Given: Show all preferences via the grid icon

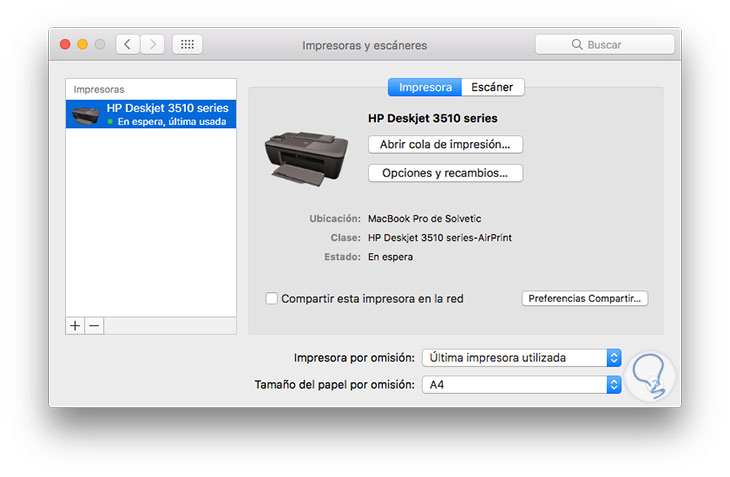Looking at the screenshot, I should [x=187, y=45].
